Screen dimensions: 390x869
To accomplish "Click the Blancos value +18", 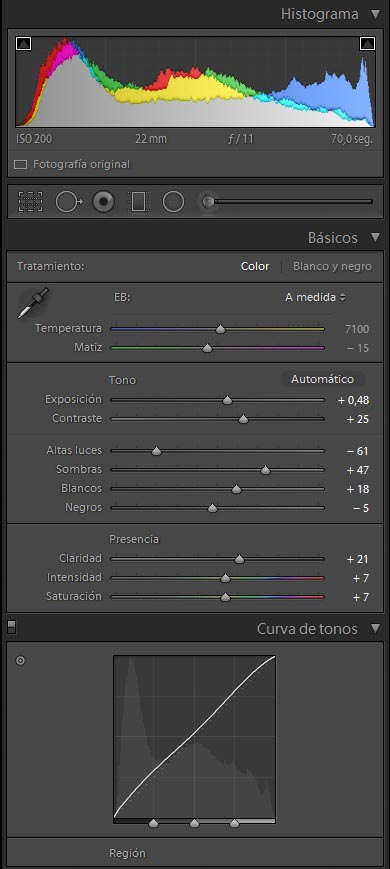I will point(358,489).
